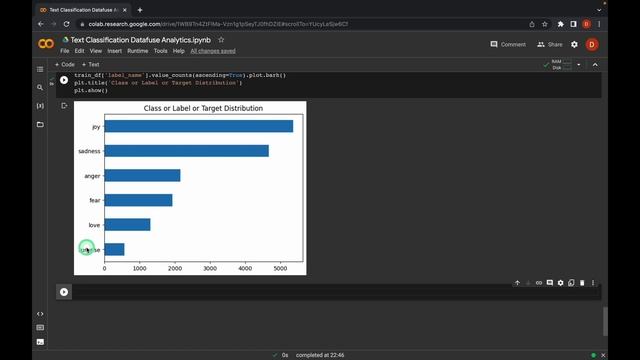Screen dimensions: 640x360
Task: Bookmark this page star icon
Action: (x=544, y=24)
